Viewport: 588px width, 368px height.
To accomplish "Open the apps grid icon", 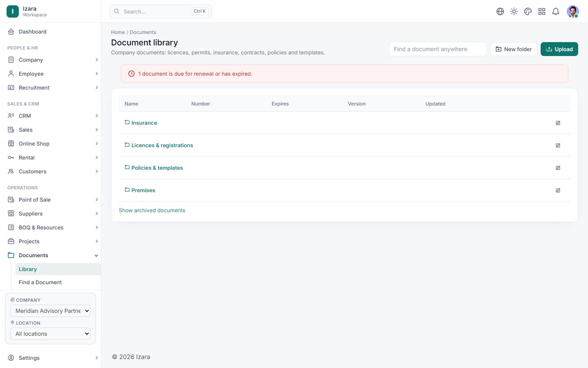I will coord(542,11).
